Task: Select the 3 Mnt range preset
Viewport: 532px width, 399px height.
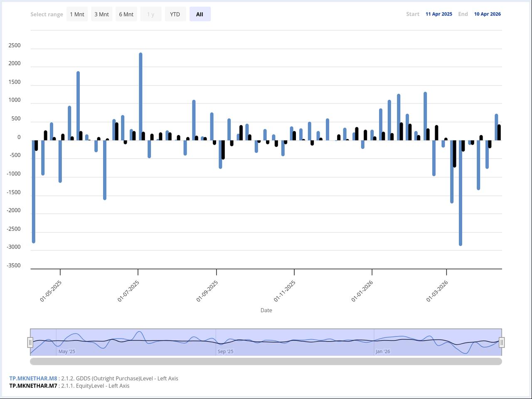Action: coord(101,14)
